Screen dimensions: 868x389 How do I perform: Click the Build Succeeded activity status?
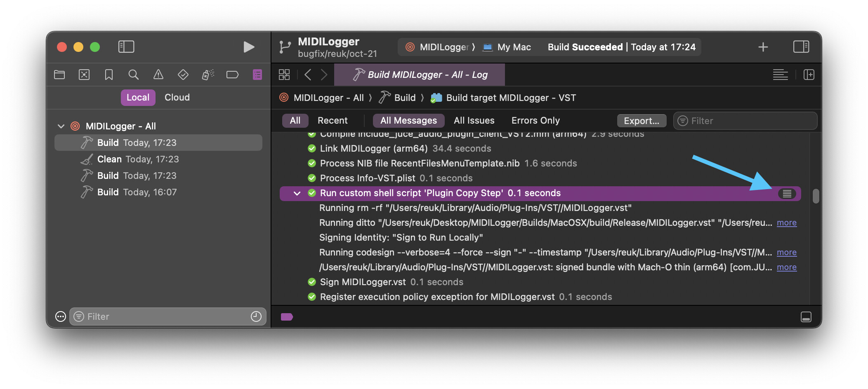[x=621, y=47]
